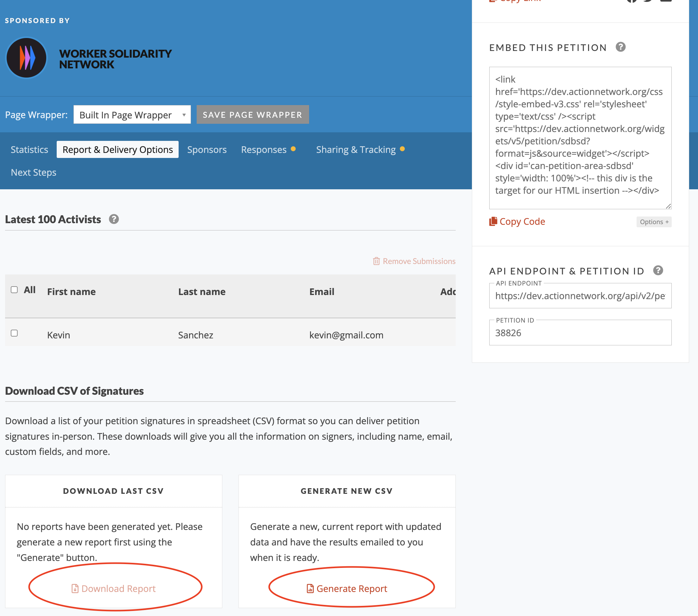
Task: Click the Sanchez last name cell
Action: click(x=196, y=335)
